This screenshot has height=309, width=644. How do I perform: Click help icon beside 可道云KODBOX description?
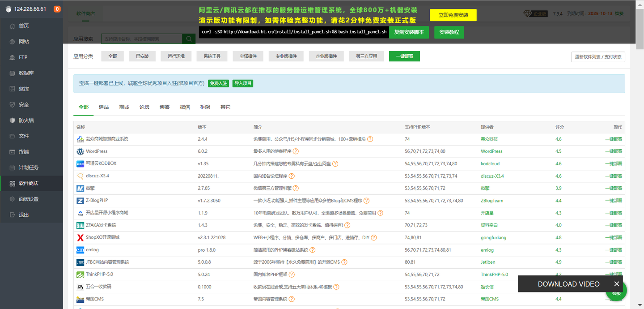point(335,164)
